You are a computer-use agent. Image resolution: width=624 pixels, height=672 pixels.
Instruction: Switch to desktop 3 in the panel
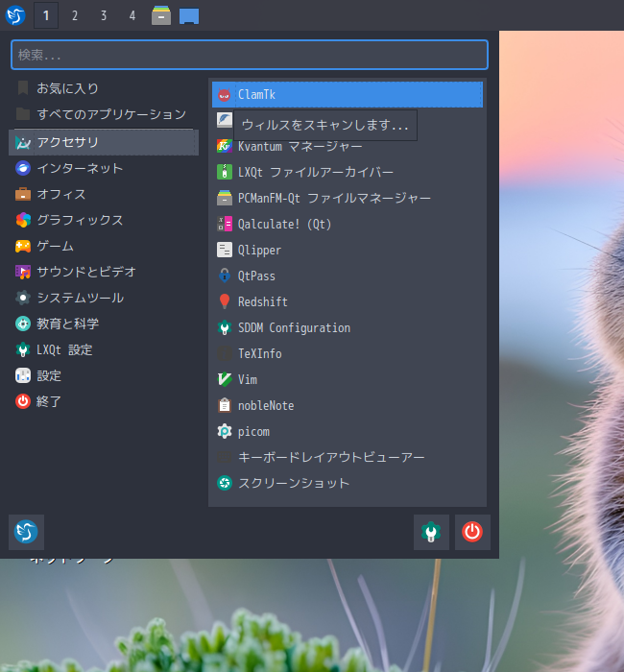coord(104,15)
